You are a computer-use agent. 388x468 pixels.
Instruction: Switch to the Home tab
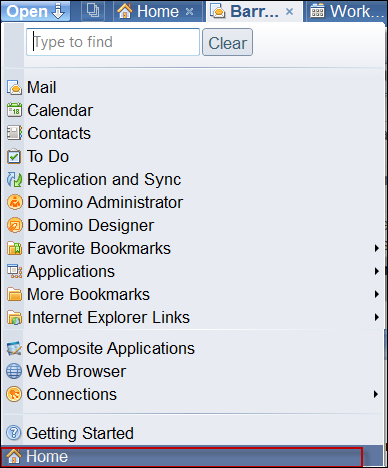pyautogui.click(x=157, y=11)
